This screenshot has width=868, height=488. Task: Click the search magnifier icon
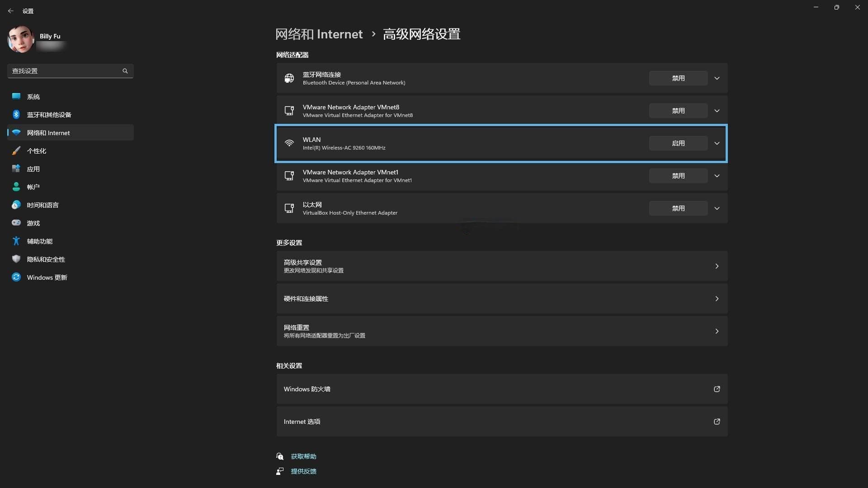(125, 71)
